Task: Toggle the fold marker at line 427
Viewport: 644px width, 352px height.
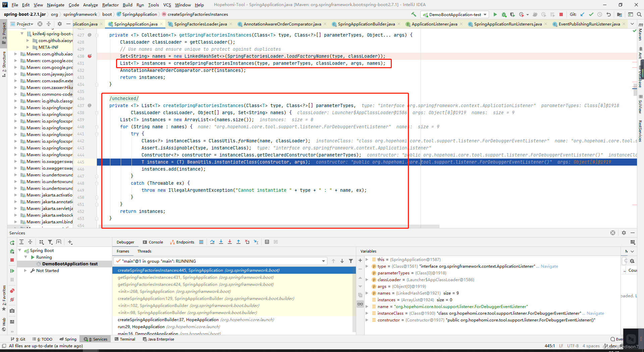Action: pos(97,35)
